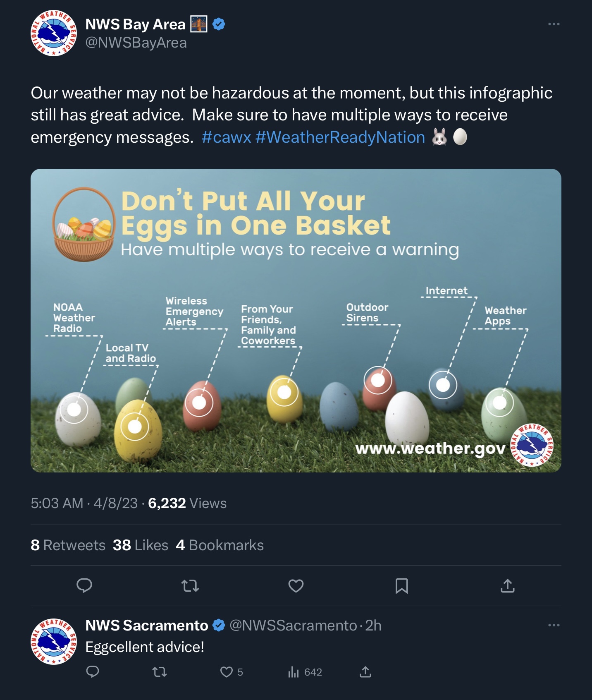Like the Eggcellent advice reply

coord(227,671)
